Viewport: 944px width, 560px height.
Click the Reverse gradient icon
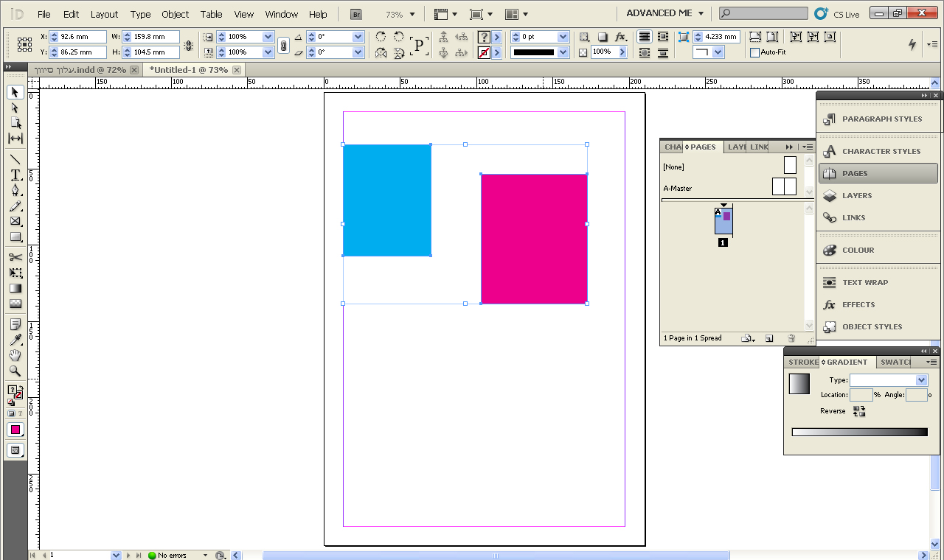pos(859,411)
